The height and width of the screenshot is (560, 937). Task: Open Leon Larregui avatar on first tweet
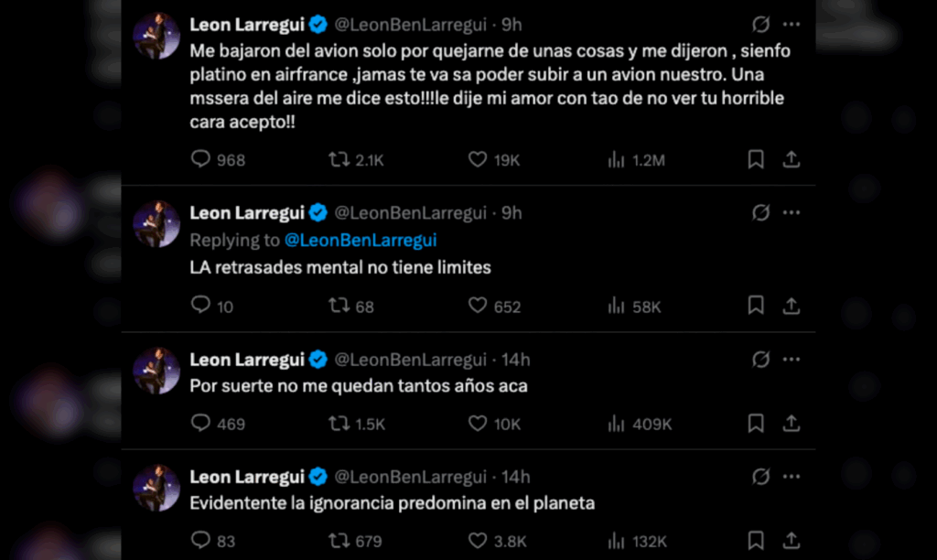coord(156,37)
